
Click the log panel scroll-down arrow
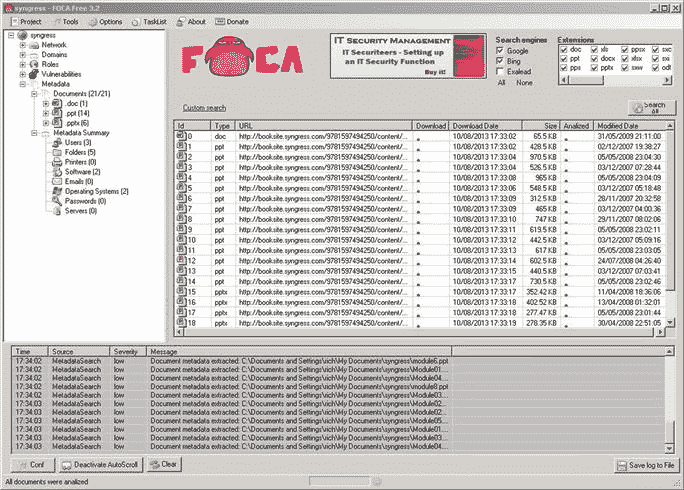coord(670,449)
